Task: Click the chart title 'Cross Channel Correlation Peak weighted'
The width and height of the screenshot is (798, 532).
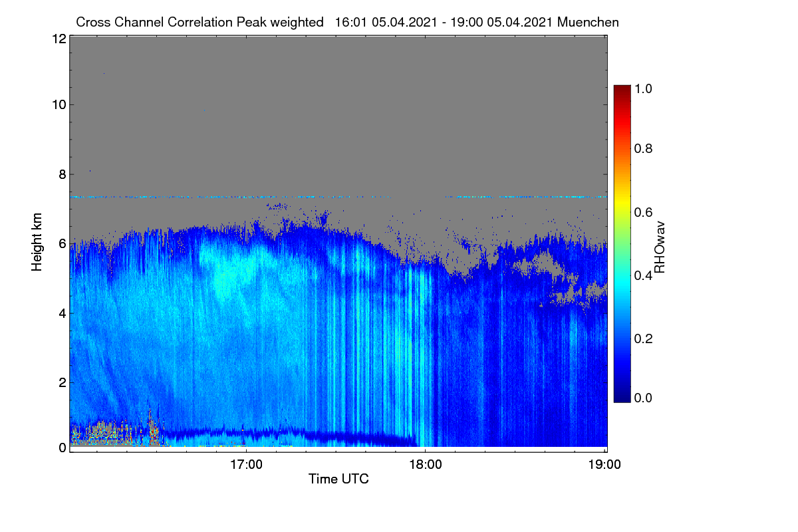Action: (200, 22)
